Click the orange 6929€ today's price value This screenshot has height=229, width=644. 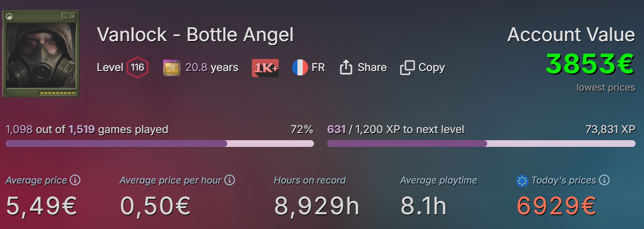(556, 206)
